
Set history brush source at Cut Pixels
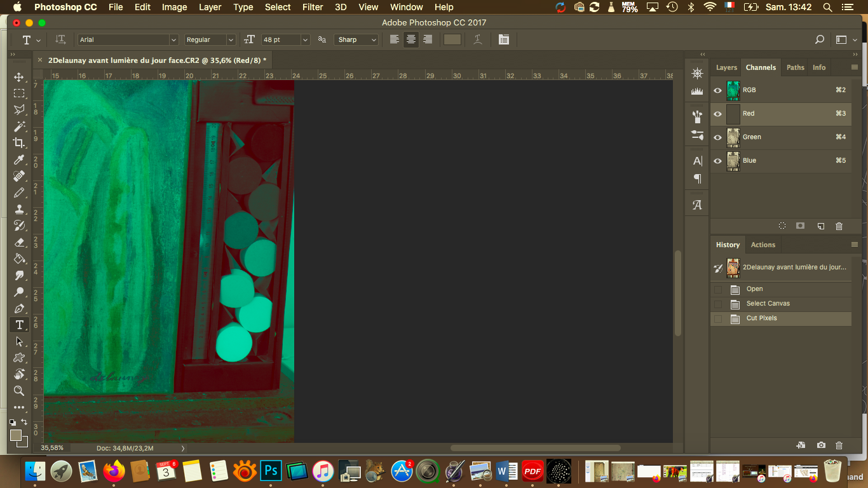718,318
